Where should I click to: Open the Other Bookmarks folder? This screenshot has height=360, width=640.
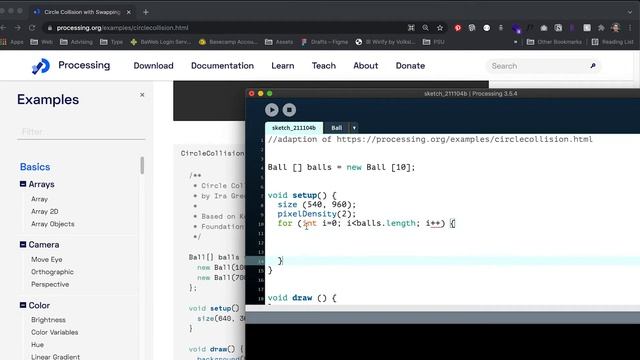click(554, 42)
